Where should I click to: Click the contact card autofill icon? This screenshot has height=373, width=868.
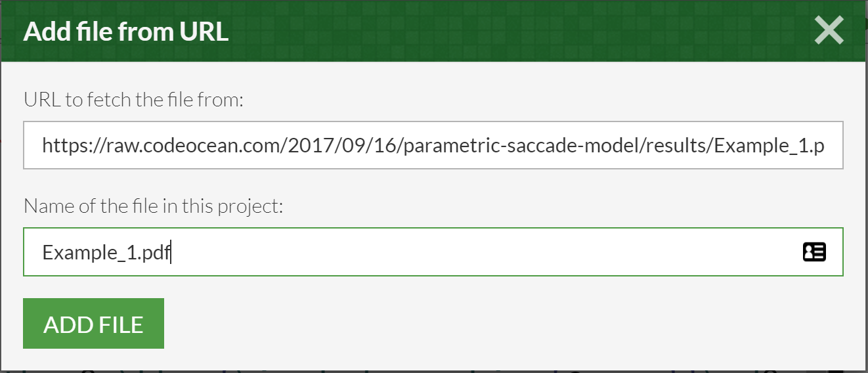(814, 252)
